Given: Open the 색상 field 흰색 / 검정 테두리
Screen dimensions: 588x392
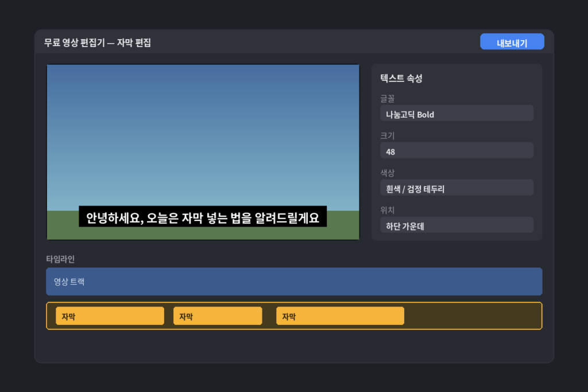Looking at the screenshot, I should pos(457,187).
